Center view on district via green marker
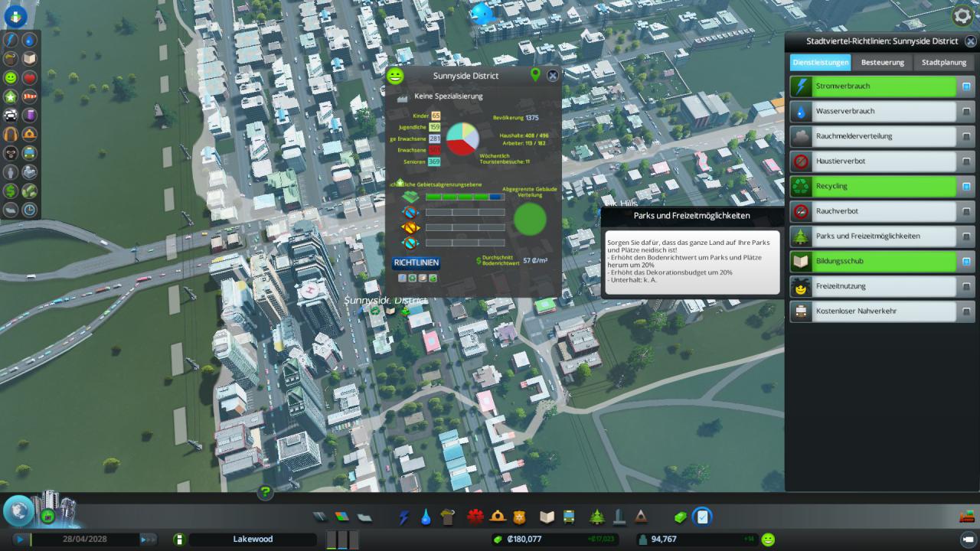The image size is (980, 551). [x=535, y=74]
